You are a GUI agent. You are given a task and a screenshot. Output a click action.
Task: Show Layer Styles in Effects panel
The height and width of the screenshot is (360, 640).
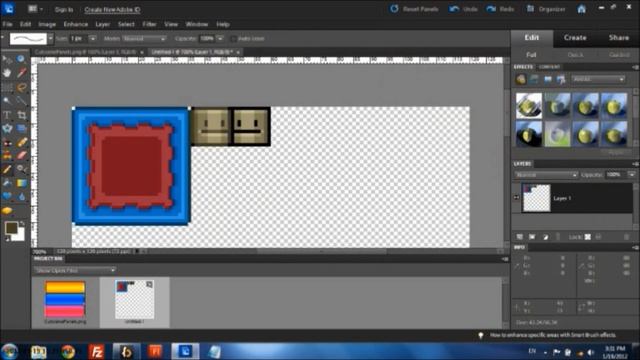(534, 79)
